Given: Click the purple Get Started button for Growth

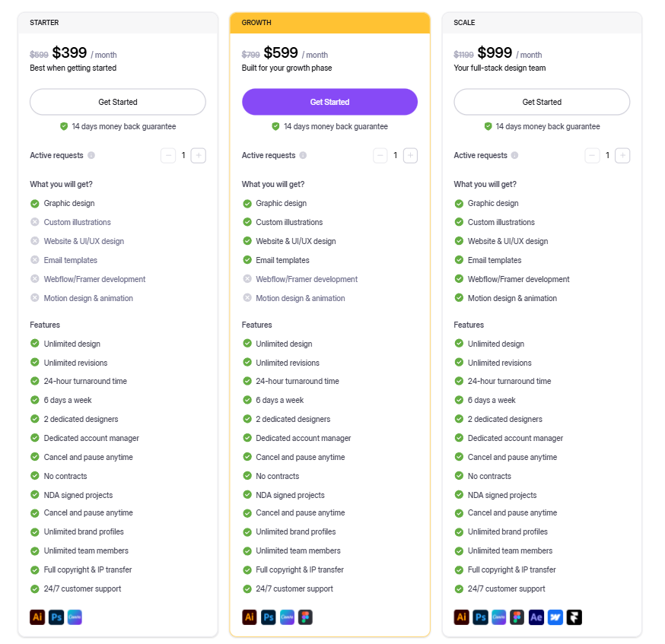Looking at the screenshot, I should pos(329,102).
